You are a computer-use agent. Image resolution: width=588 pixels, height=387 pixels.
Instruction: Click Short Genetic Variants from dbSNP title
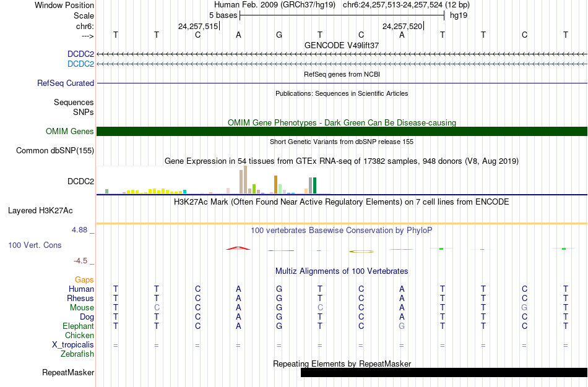[x=342, y=142]
